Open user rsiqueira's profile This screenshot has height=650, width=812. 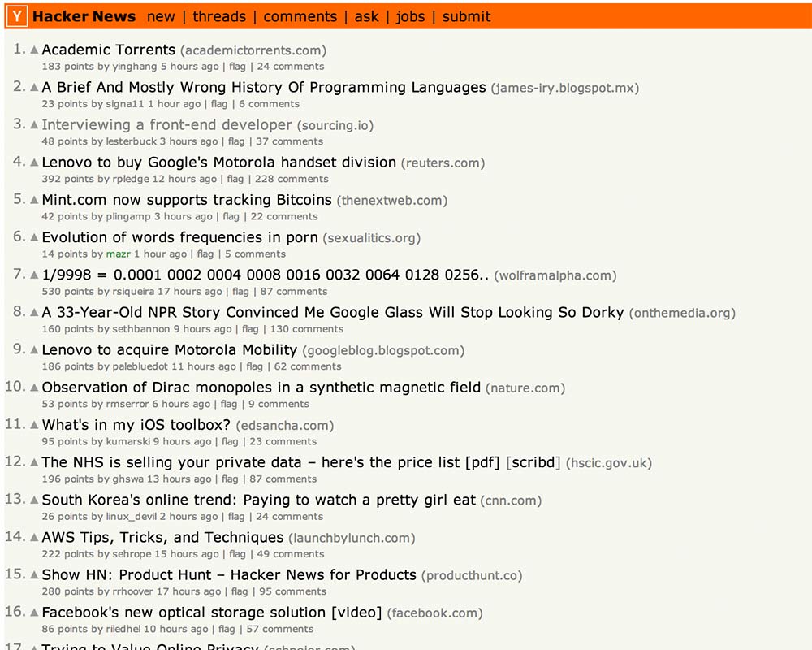[x=133, y=292]
